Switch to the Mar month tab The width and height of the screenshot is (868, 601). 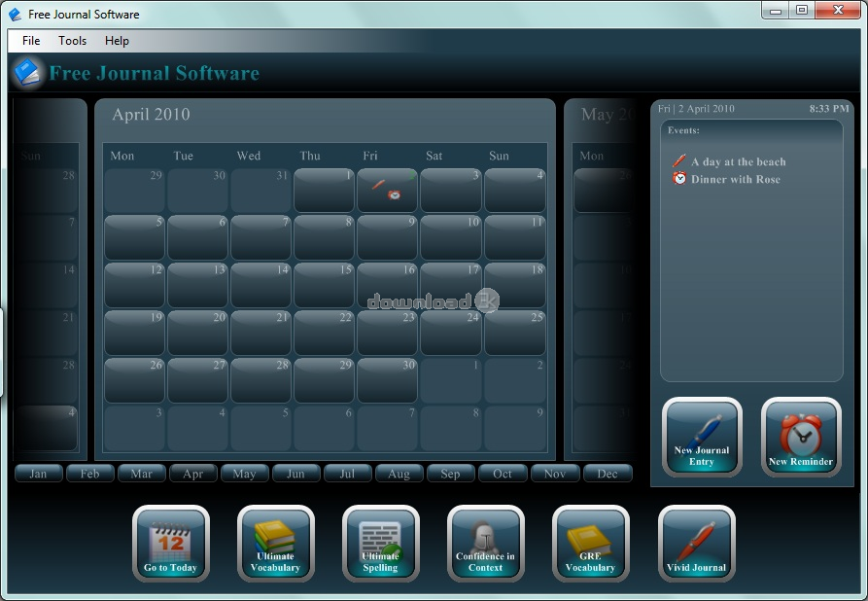(142, 474)
